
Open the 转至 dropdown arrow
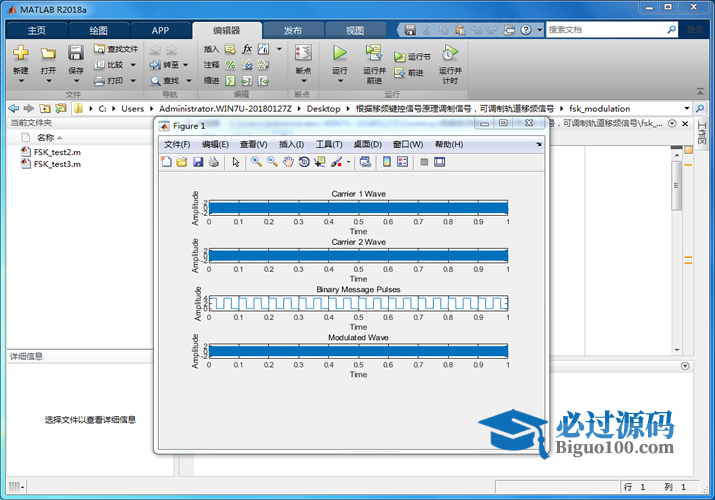point(186,65)
